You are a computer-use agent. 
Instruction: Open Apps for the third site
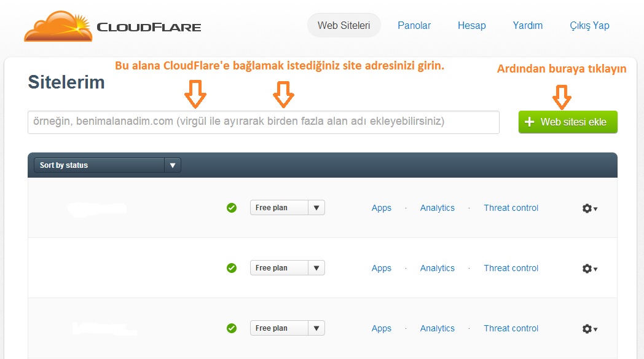[x=381, y=328]
